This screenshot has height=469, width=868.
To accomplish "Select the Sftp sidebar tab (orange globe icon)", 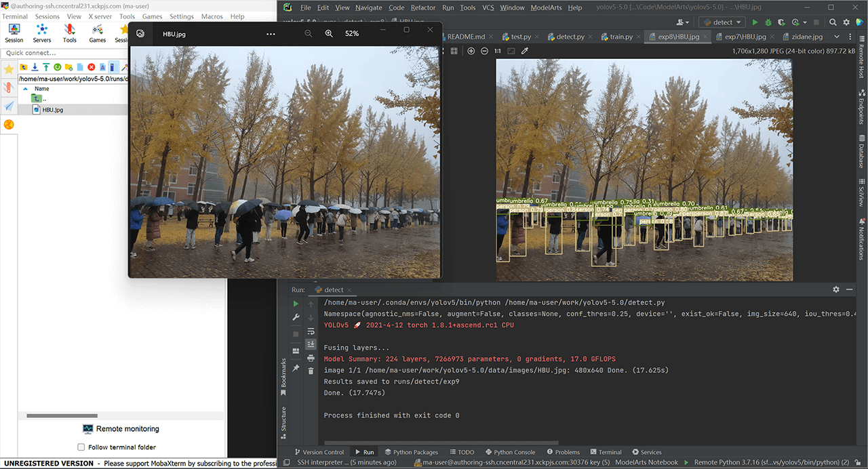I will [9, 125].
